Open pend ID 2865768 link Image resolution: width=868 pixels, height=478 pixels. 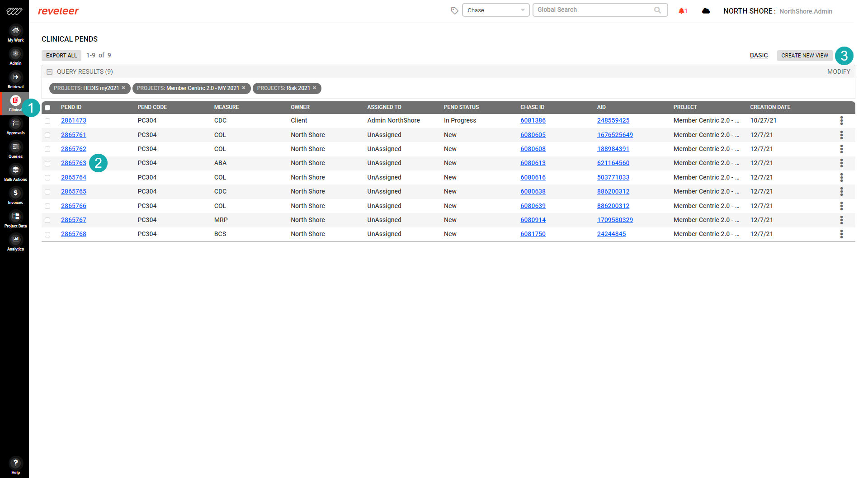[74, 234]
